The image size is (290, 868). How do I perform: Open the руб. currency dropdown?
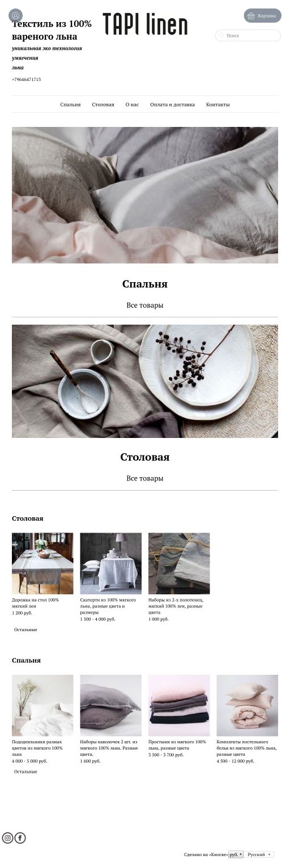236,854
